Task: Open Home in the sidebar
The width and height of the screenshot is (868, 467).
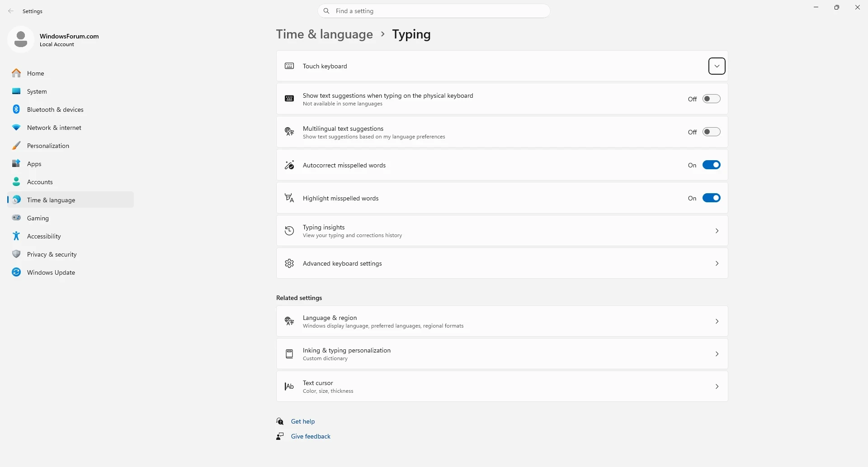Action: tap(71, 73)
